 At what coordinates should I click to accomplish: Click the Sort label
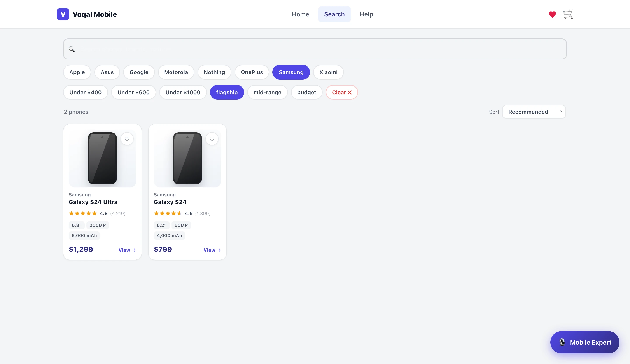[494, 112]
